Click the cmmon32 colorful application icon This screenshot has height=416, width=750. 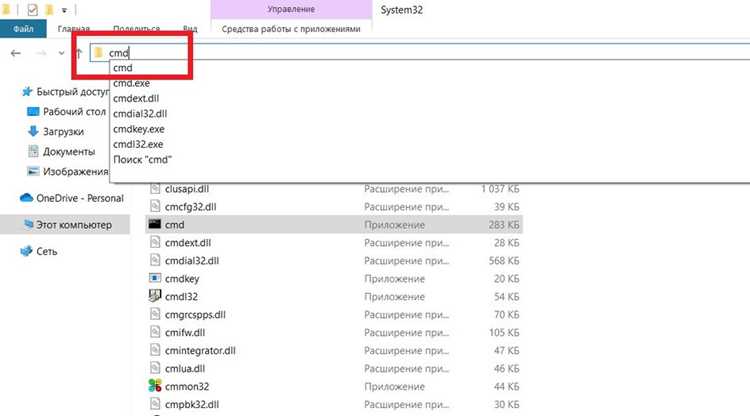point(154,385)
